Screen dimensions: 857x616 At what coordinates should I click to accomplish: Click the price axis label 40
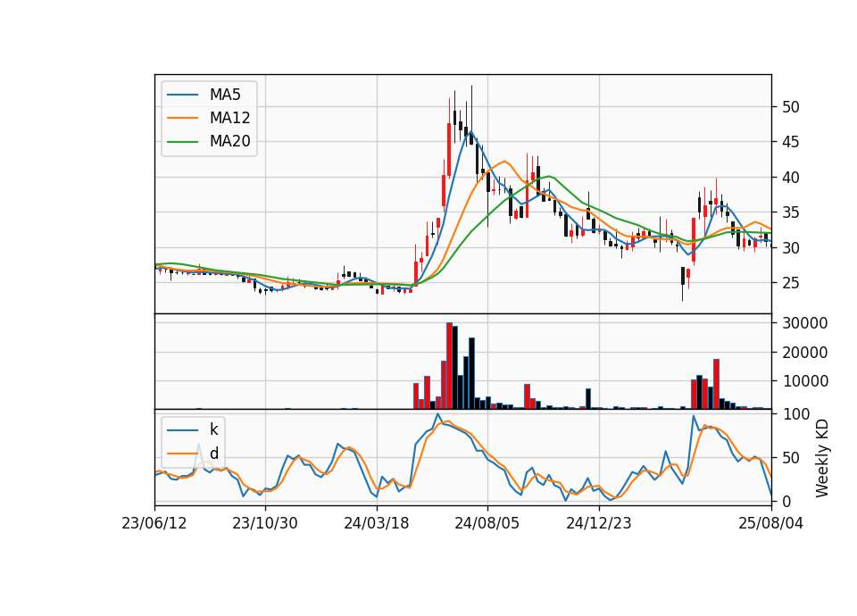(x=791, y=178)
